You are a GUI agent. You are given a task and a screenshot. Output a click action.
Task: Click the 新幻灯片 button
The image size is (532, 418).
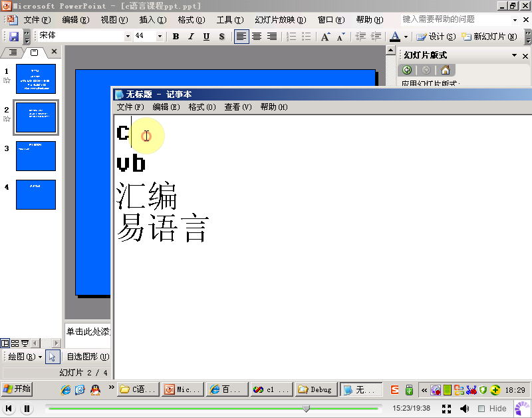489,37
